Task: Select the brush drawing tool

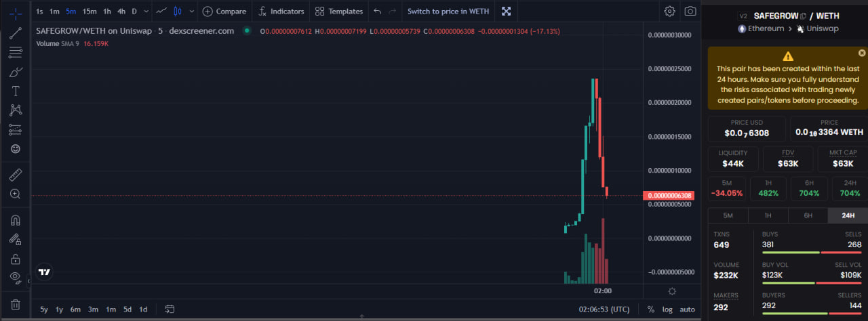Action: tap(16, 72)
